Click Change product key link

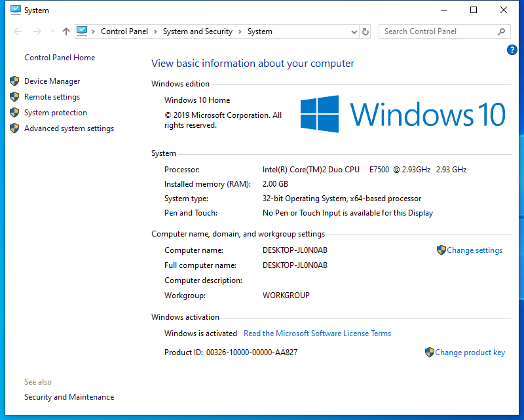click(470, 353)
